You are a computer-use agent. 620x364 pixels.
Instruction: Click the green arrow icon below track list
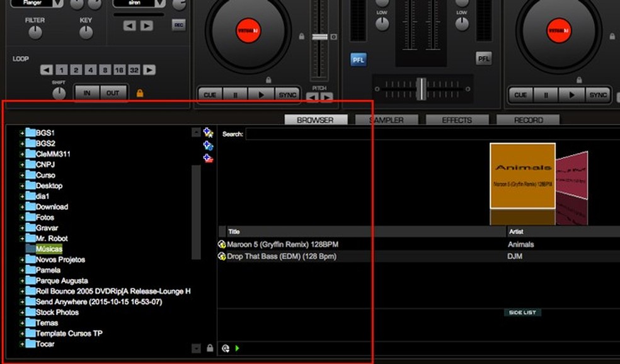pos(238,348)
